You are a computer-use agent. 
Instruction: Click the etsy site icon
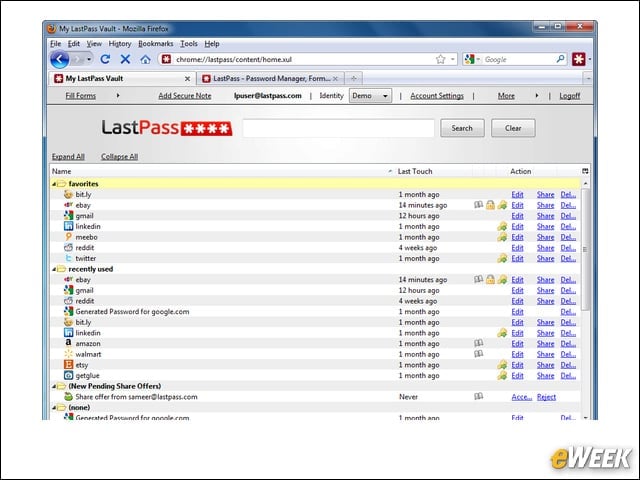point(69,364)
